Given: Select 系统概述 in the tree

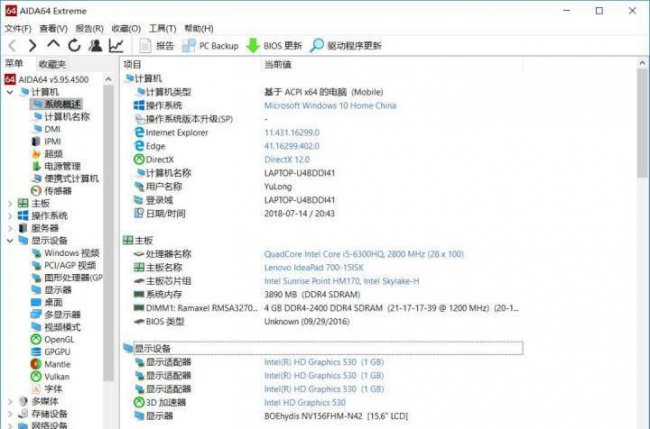Looking at the screenshot, I should tap(57, 104).
